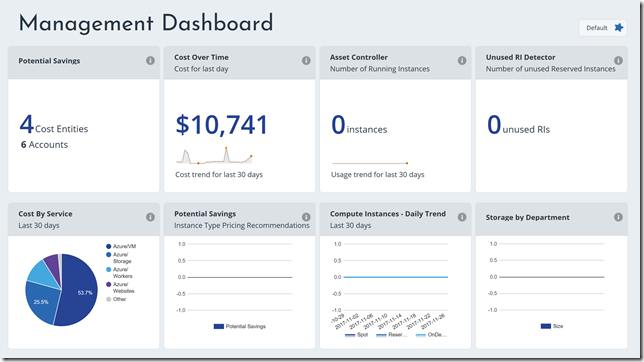Toggle the Size legend in Storage chart
This screenshot has width=644, height=362.
click(552, 326)
